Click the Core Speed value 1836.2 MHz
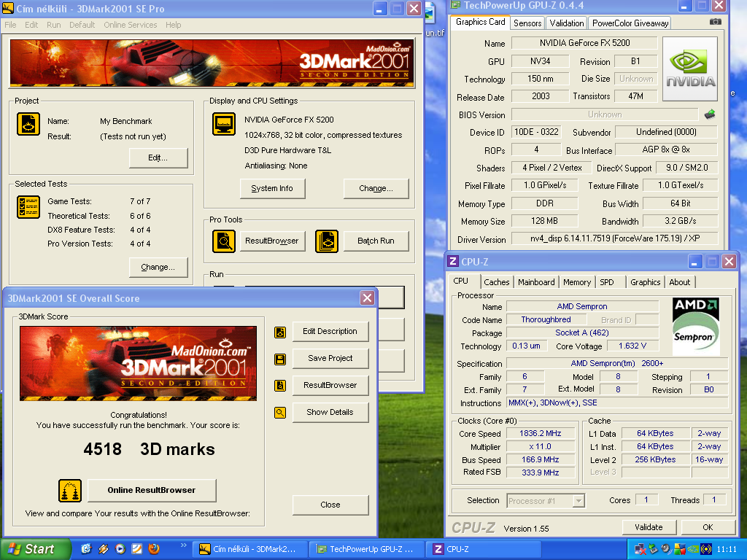 coord(541,433)
